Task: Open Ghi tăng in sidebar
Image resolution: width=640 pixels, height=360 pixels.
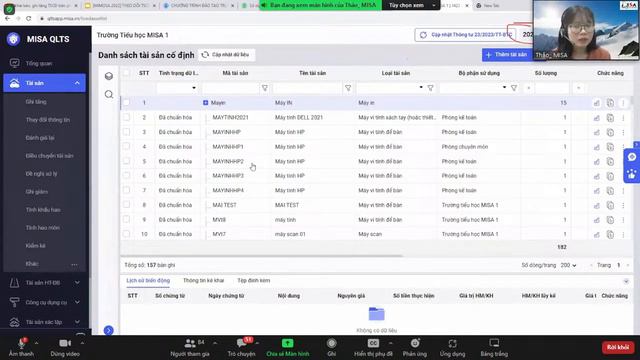Action: [x=36, y=102]
